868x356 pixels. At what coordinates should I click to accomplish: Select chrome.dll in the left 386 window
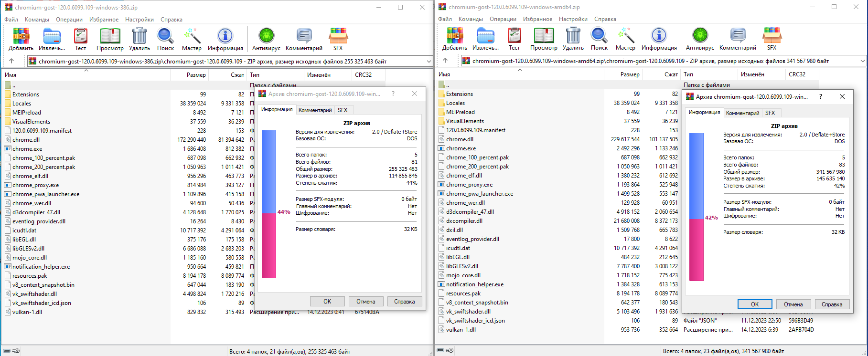[x=26, y=140]
